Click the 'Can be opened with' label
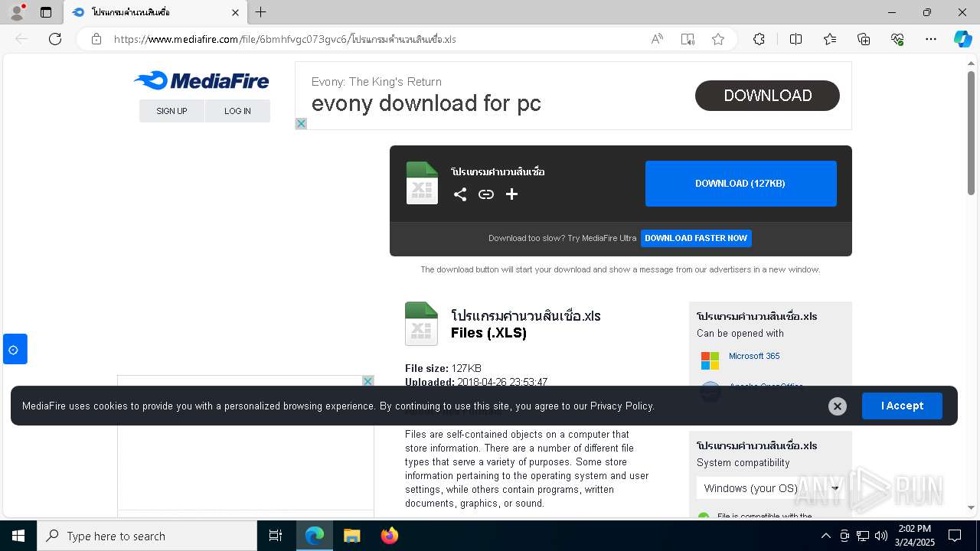 740,333
